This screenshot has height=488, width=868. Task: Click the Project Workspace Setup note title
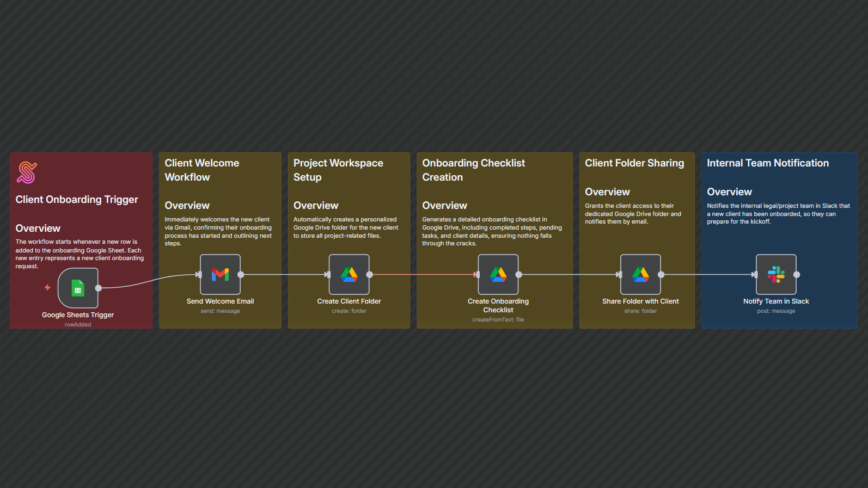(338, 170)
